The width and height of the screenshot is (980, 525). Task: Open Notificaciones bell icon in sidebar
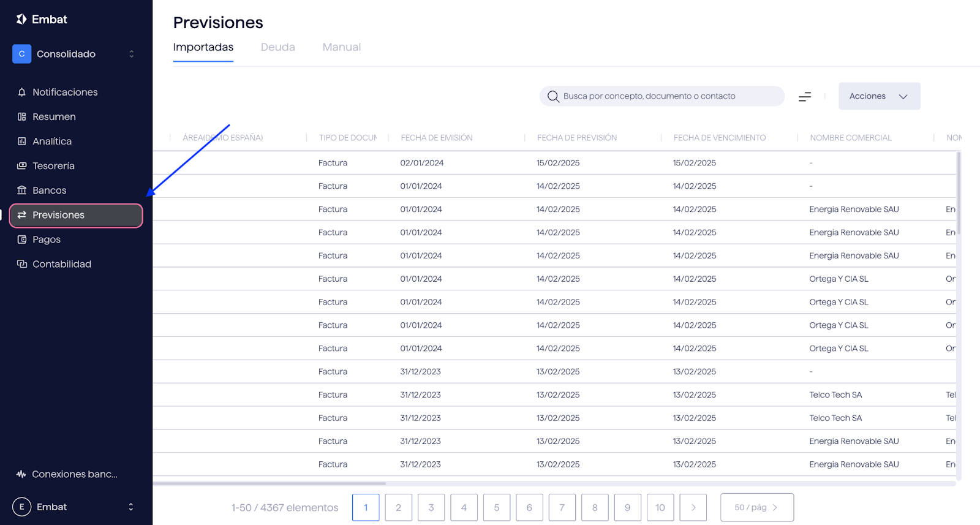point(22,92)
